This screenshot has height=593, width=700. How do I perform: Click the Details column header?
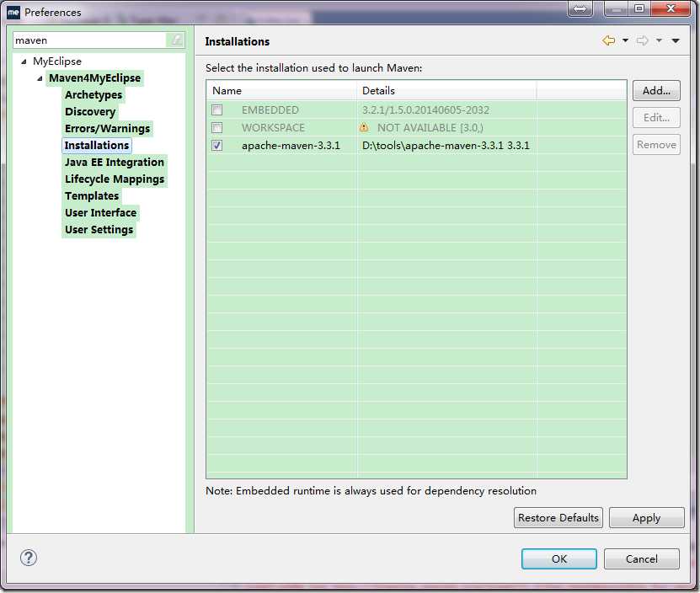pyautogui.click(x=446, y=91)
